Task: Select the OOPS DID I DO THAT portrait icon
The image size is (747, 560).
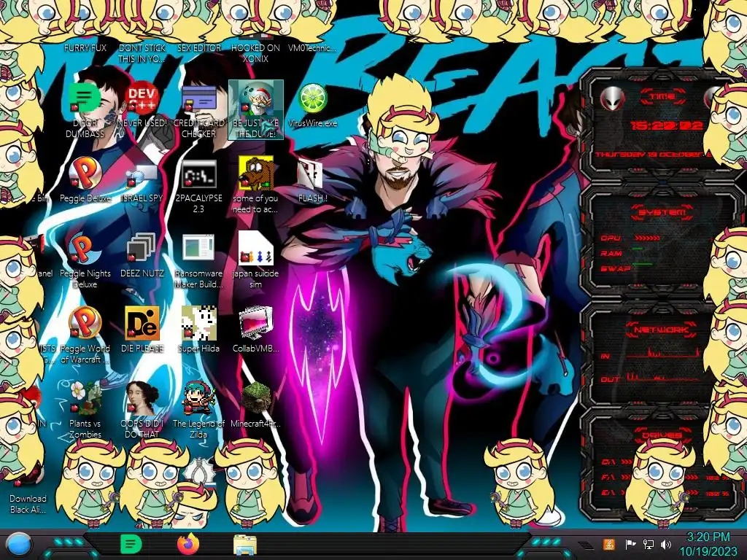Action: point(142,399)
